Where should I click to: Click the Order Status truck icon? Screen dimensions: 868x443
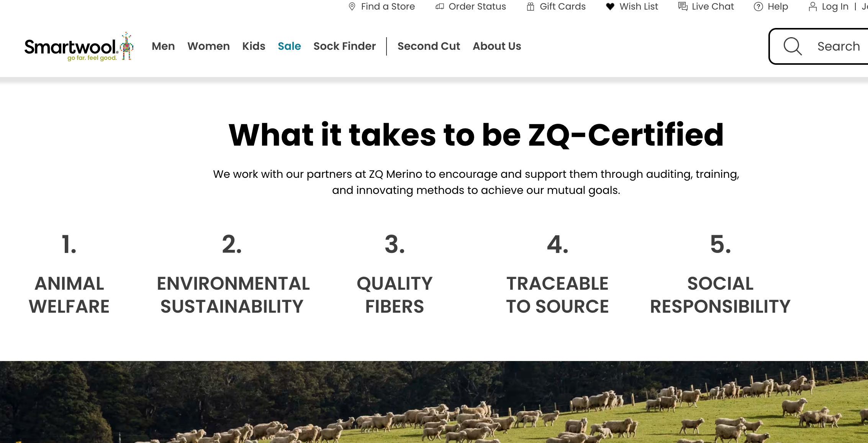click(440, 7)
